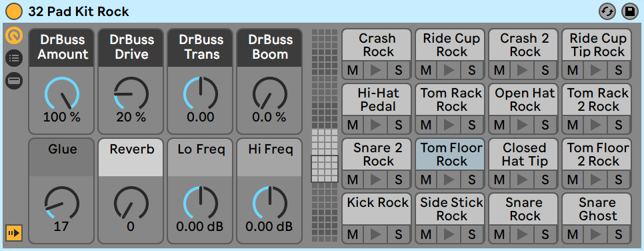Image resolution: width=644 pixels, height=251 pixels.
Task: Select the Crash Rock pad name
Action: (x=377, y=45)
